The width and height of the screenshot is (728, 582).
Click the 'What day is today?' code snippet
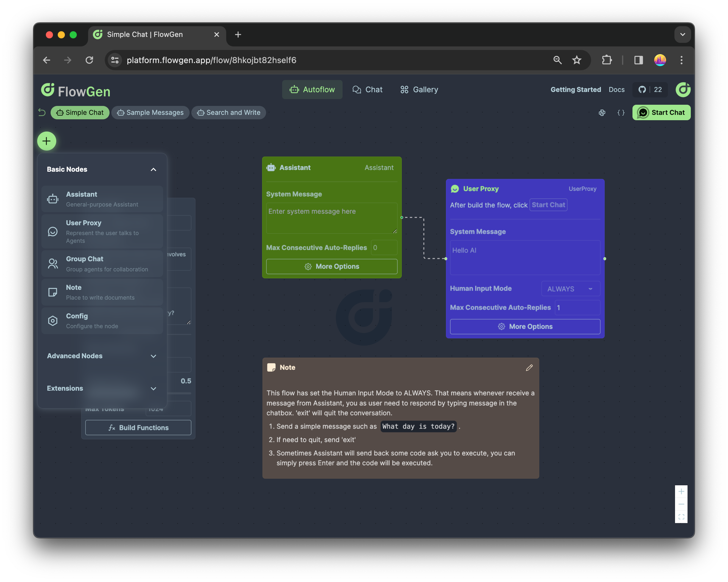click(418, 427)
